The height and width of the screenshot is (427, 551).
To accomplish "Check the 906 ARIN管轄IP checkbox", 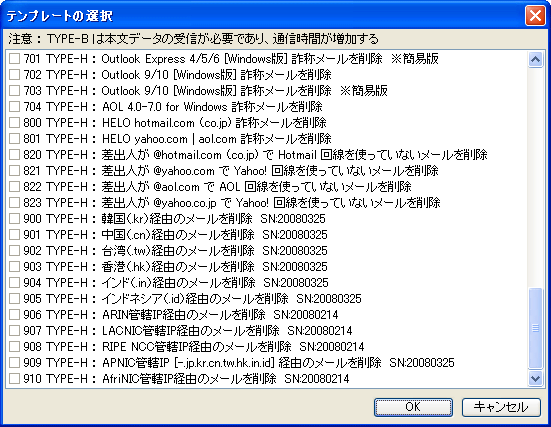I will click(14, 315).
